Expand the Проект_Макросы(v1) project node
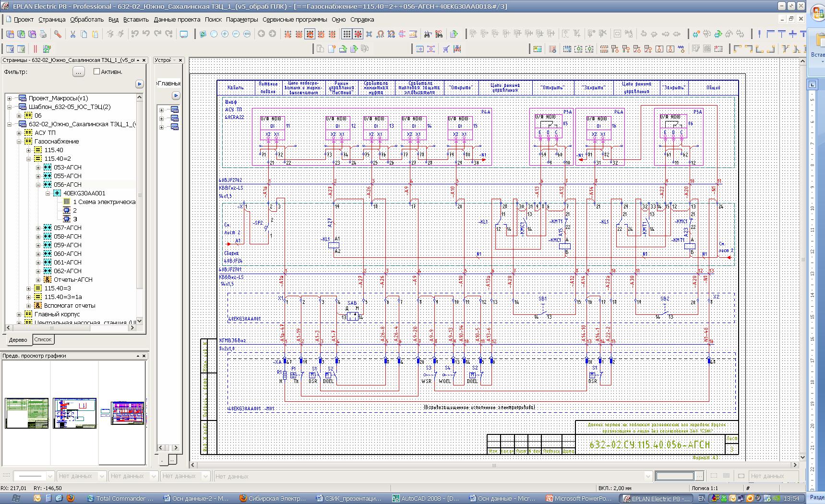The image size is (825, 504). [9, 98]
